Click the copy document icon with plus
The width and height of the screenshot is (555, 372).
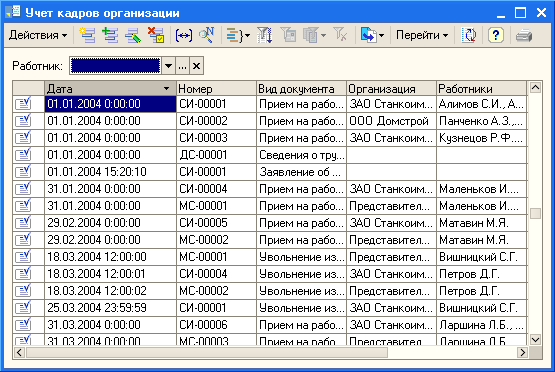point(110,35)
